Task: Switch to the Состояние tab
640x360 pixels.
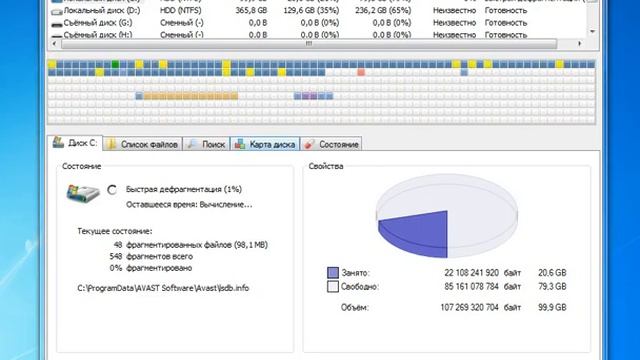Action: [331, 144]
